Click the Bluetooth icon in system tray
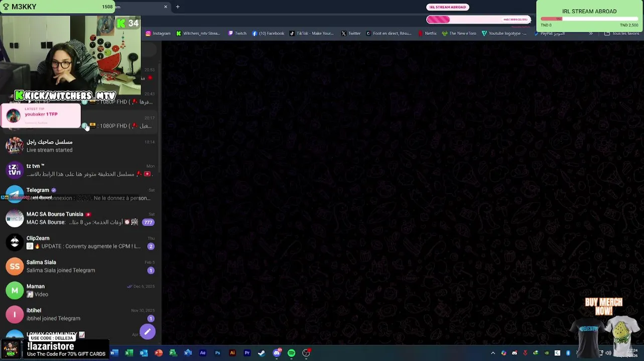 568,353
